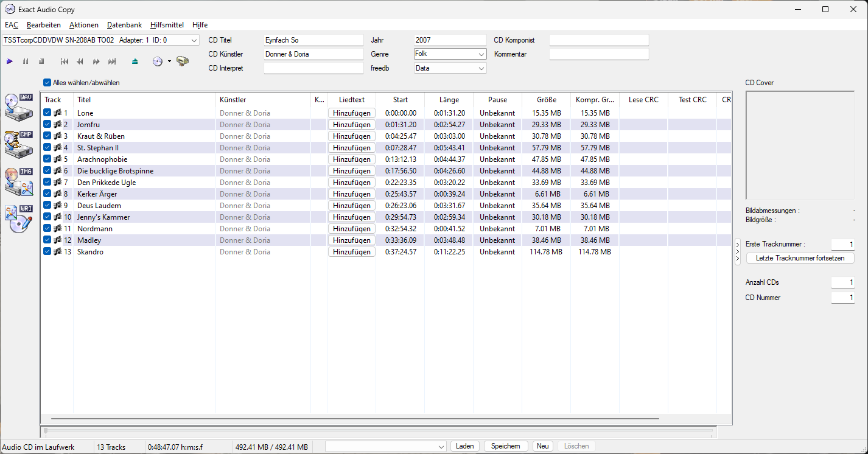The width and height of the screenshot is (868, 454).
Task: Toggle the Alles wählen/abwählen checkbox
Action: click(47, 83)
